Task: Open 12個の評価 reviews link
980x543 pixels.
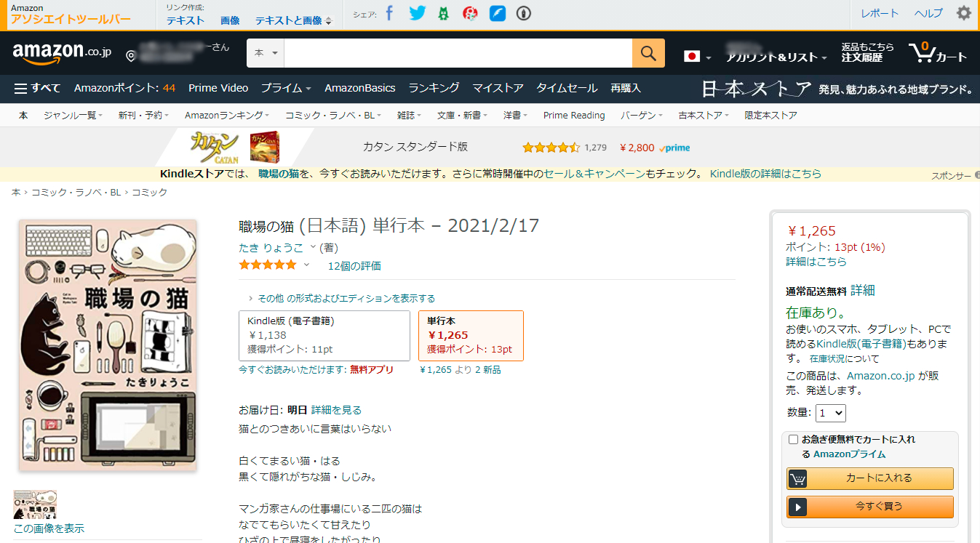Action: click(x=354, y=266)
